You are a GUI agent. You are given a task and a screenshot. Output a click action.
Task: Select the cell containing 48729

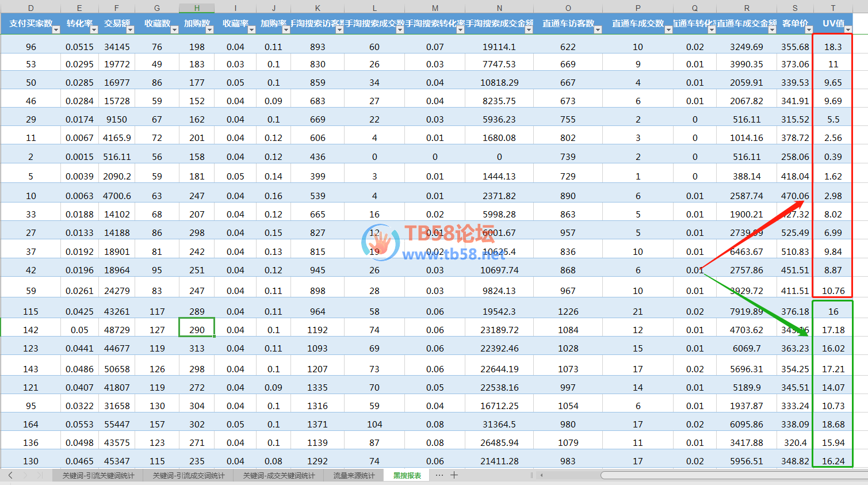[x=117, y=330]
